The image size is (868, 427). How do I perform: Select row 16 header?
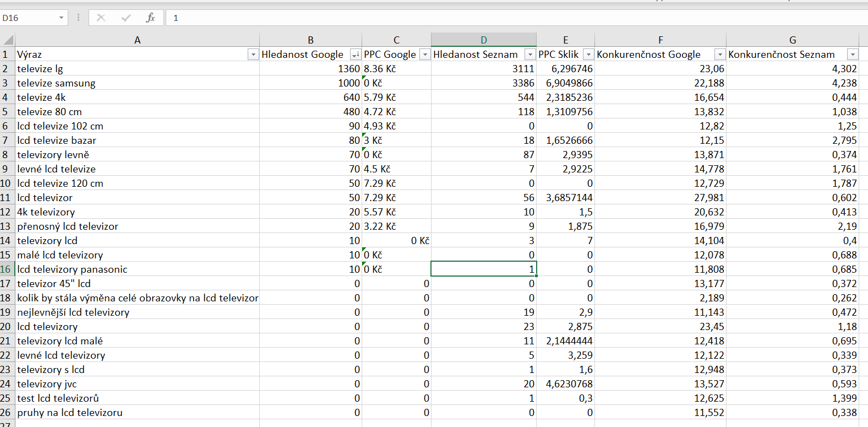point(6,269)
